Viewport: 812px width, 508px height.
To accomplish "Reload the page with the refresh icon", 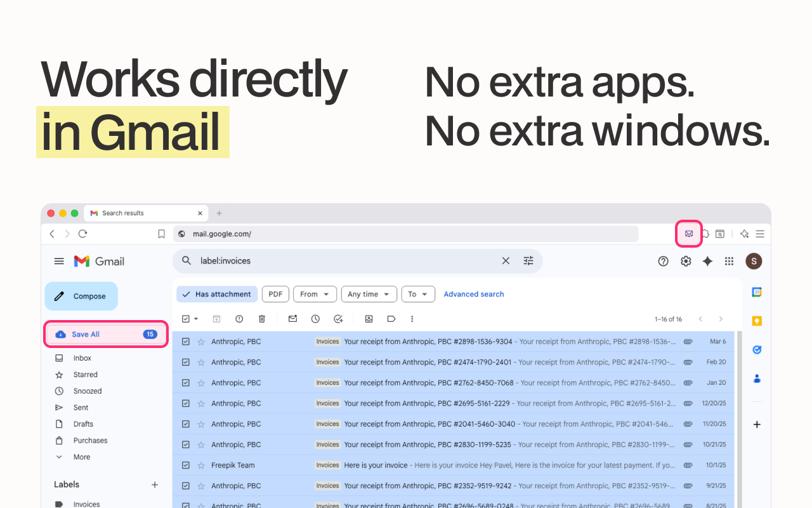I will (x=82, y=234).
